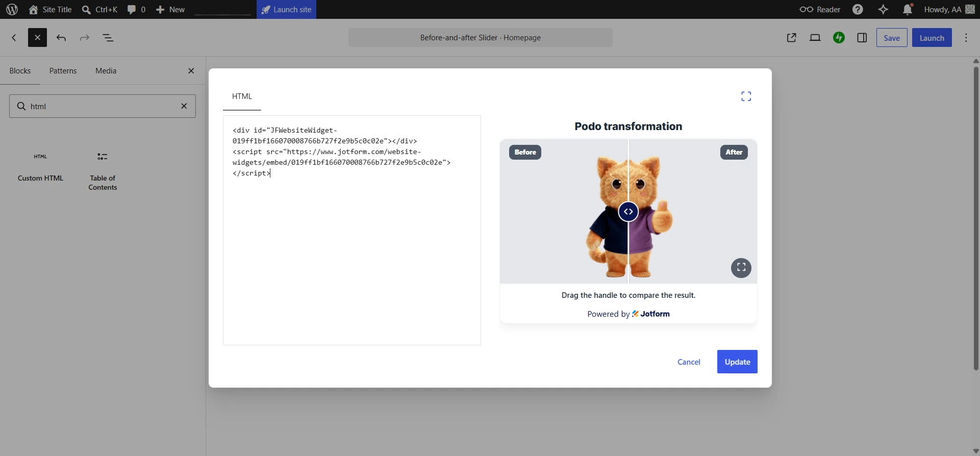The image size is (980, 456).
Task: Open the slider preview fullscreen
Action: point(741,267)
